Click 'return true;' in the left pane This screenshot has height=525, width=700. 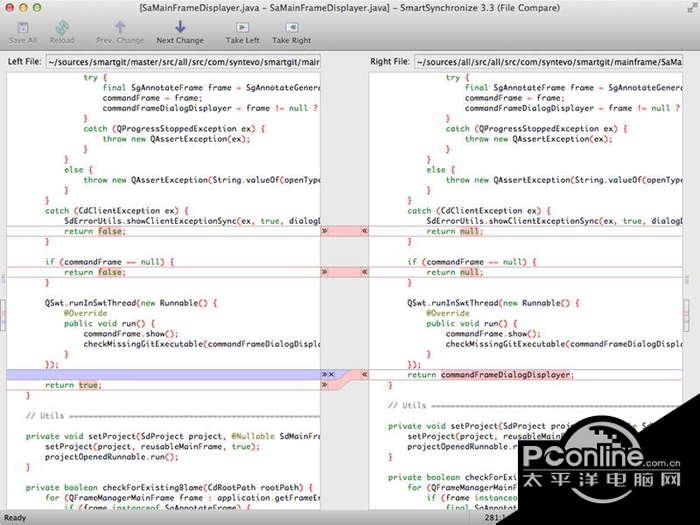pyautogui.click(x=73, y=385)
